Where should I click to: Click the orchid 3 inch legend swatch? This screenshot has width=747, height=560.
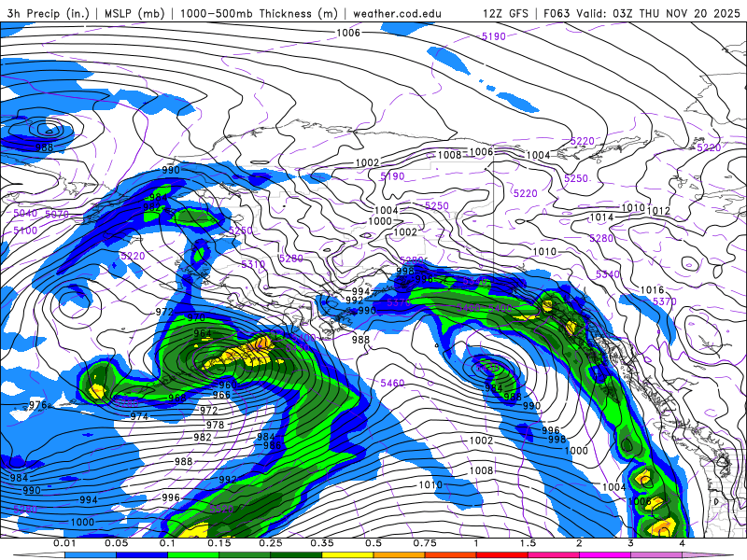point(656,555)
